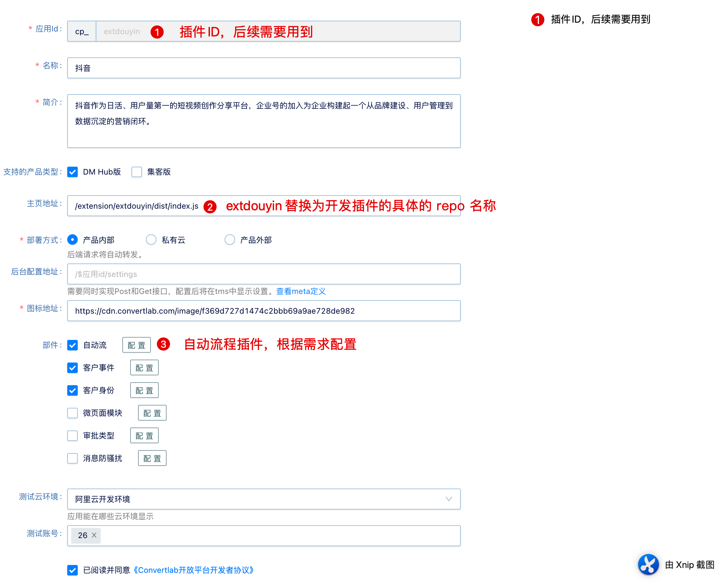The width and height of the screenshot is (728, 584).
Task: Select the 产品外部 deployment radio
Action: tap(230, 240)
